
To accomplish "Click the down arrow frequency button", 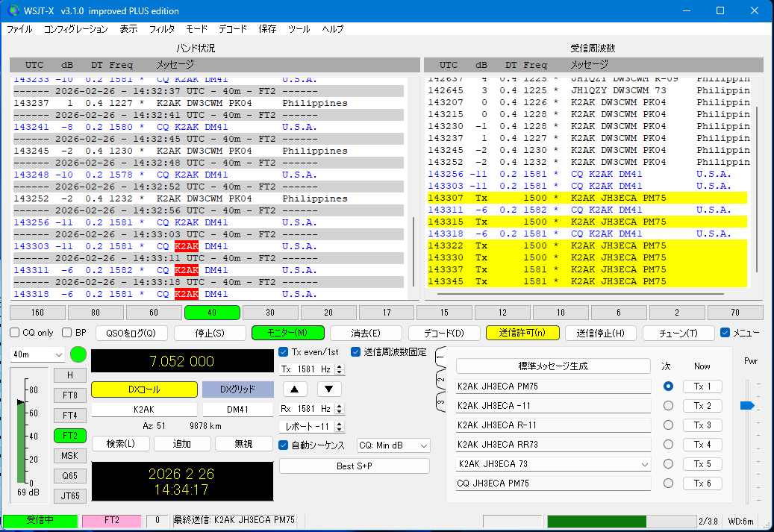I will pos(329,389).
